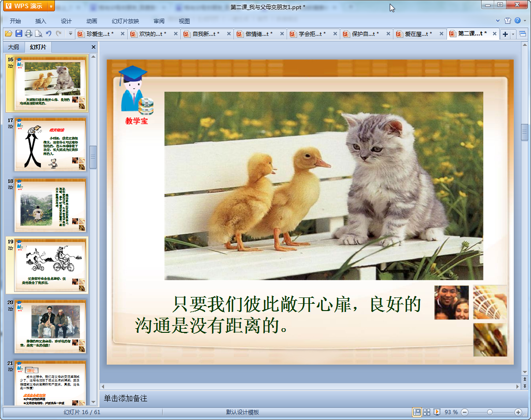Click the previous slide double-arrow button
Screen dimensions: 531x420
click(525, 379)
